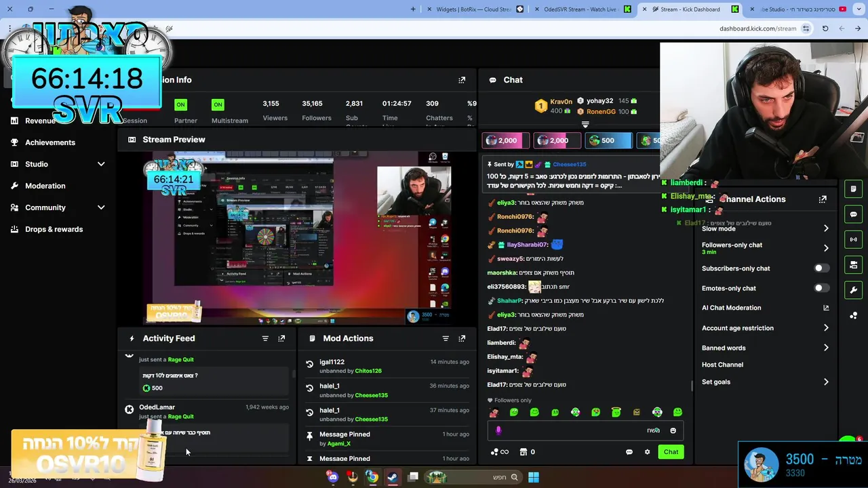Open Host Channel option
The width and height of the screenshot is (868, 488).
click(722, 365)
